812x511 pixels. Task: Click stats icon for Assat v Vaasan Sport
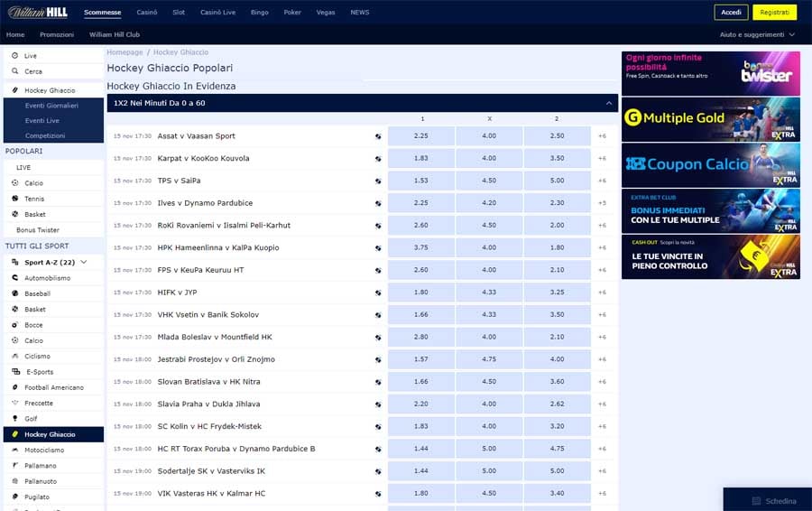tap(378, 136)
